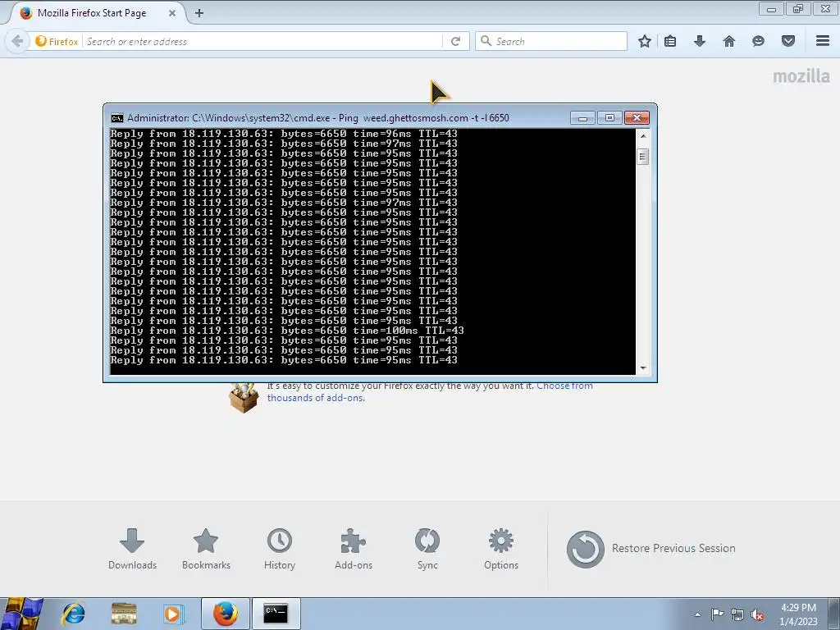Reload the page with the refresh icon
The width and height of the screenshot is (840, 630).
click(455, 41)
